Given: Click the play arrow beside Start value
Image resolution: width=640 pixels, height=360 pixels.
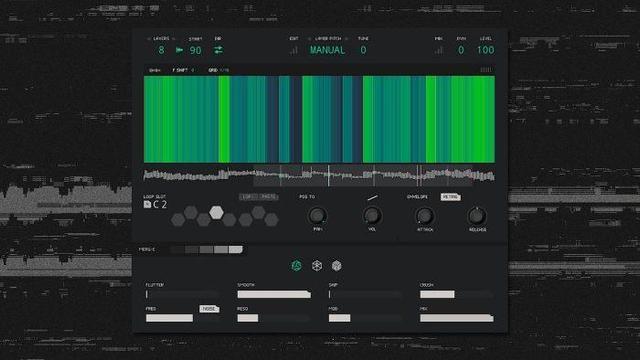Looking at the screenshot, I should coord(179,50).
